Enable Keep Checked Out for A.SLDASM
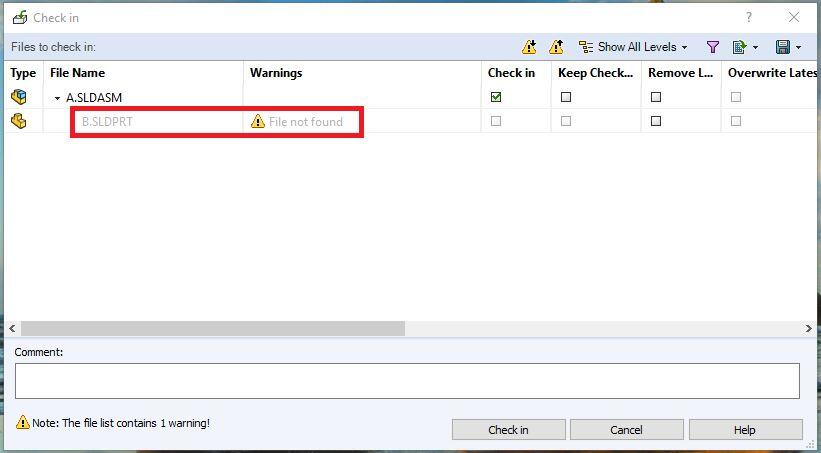This screenshot has height=453, width=821. click(566, 97)
